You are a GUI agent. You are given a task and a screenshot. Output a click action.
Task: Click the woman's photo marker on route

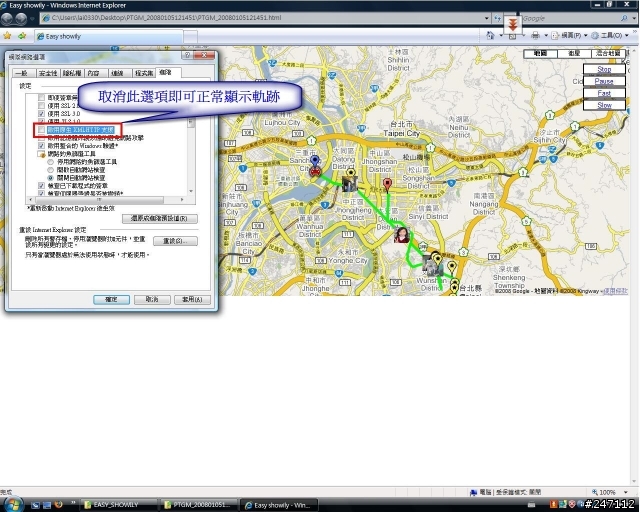(402, 235)
